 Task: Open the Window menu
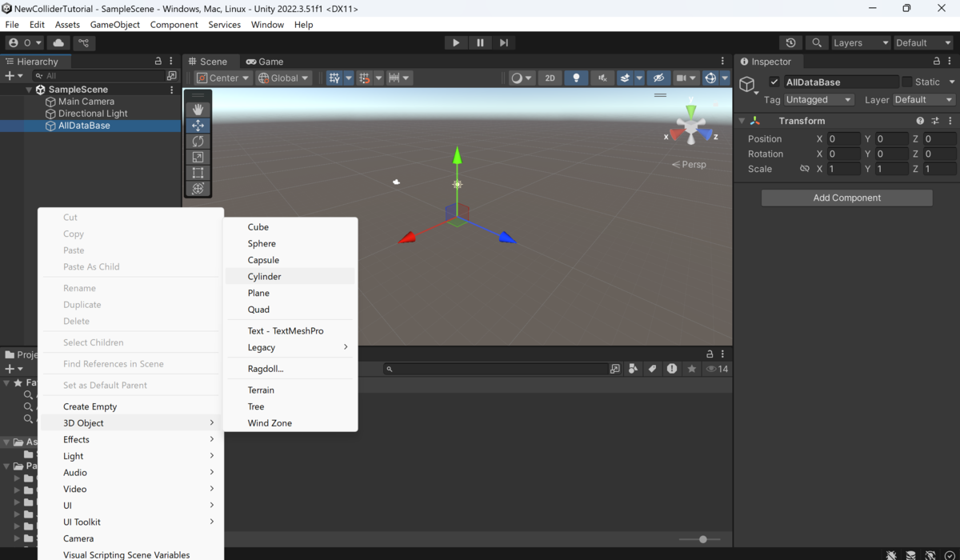[267, 25]
